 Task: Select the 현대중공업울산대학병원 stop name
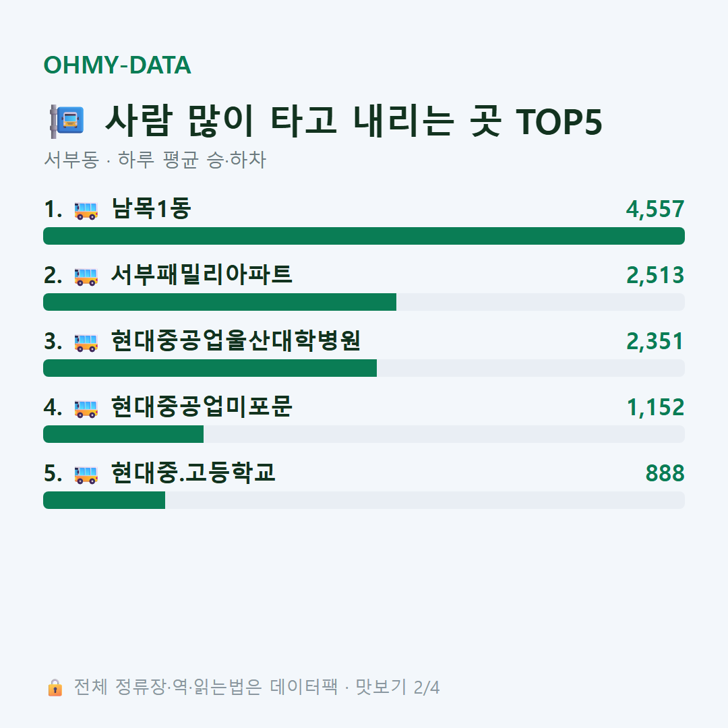(x=236, y=340)
